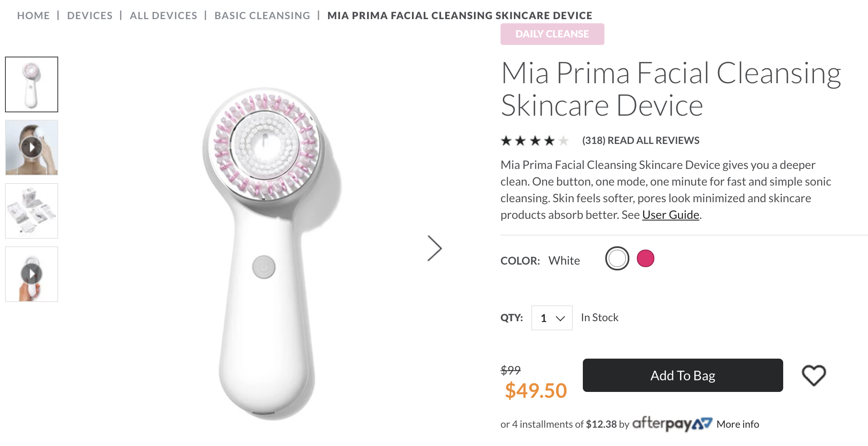868x446 pixels.
Task: Select first white device thumbnail
Action: pos(32,84)
